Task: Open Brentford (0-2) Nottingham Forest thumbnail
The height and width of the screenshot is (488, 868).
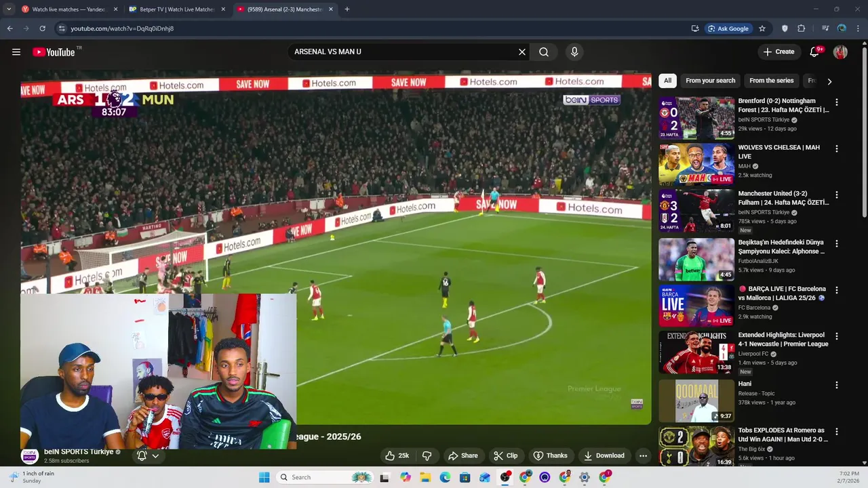Action: click(696, 118)
